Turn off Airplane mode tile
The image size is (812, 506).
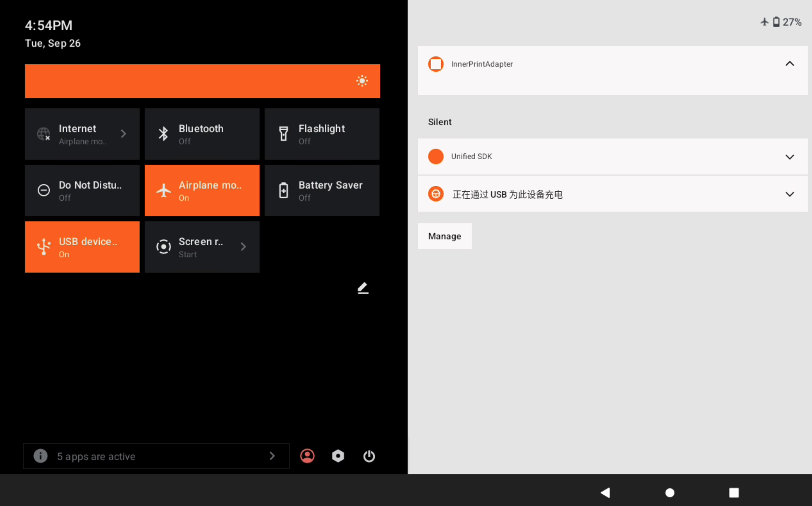[202, 191]
